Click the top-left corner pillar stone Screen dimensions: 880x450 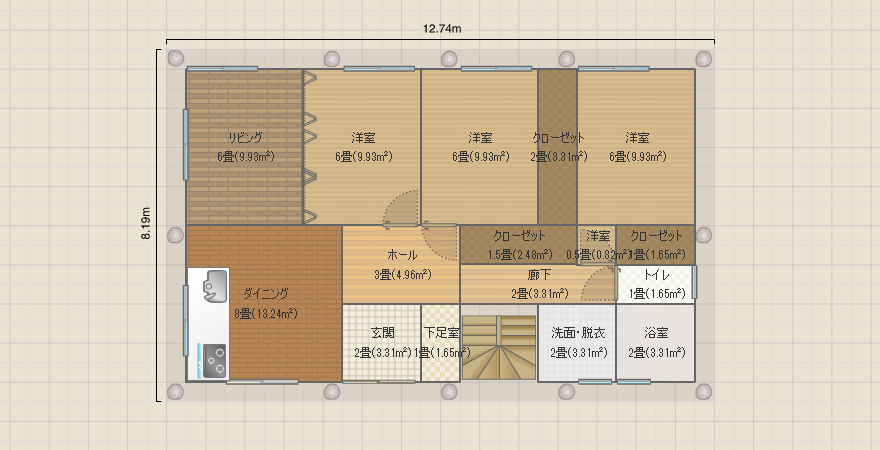coord(176,58)
